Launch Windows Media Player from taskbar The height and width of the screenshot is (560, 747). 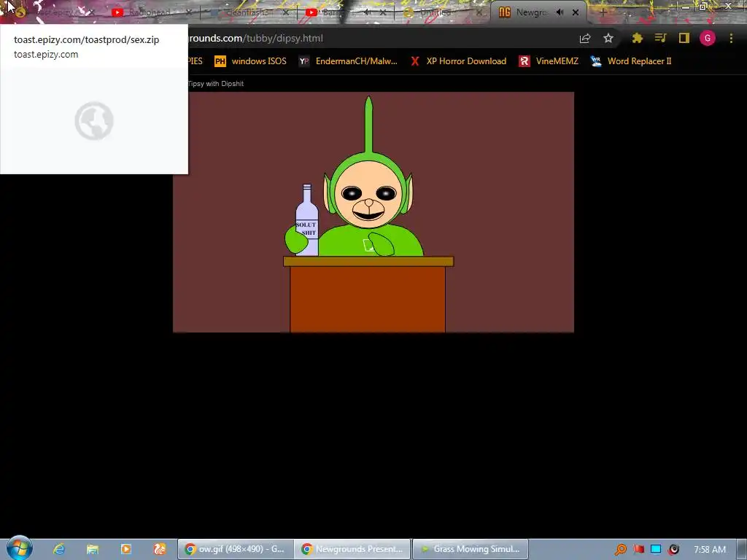[126, 549]
